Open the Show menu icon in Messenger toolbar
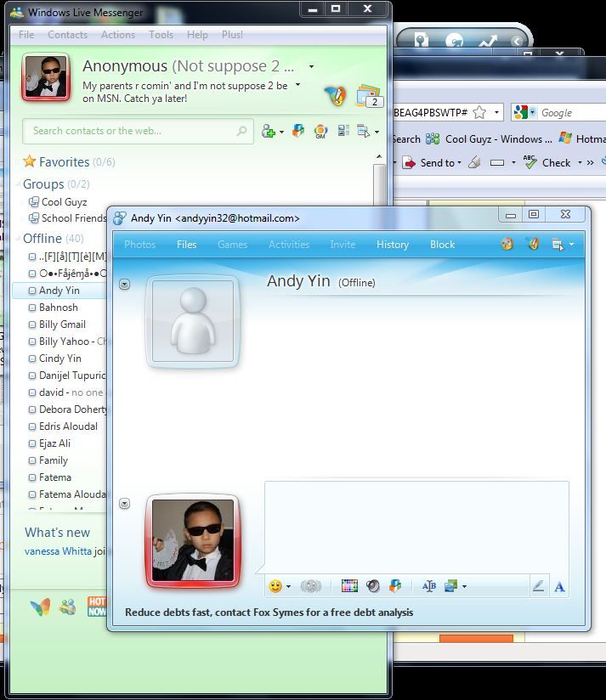606x700 pixels. tap(364, 131)
